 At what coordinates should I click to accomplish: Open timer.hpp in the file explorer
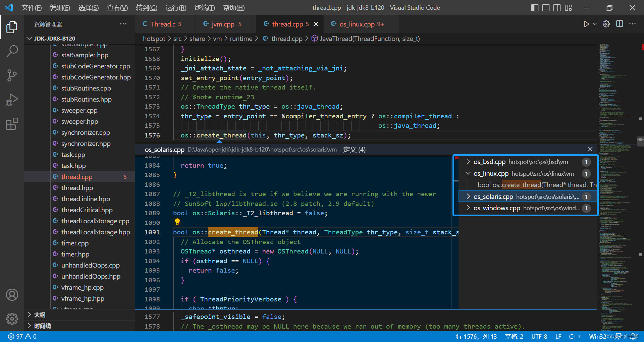[x=75, y=254]
